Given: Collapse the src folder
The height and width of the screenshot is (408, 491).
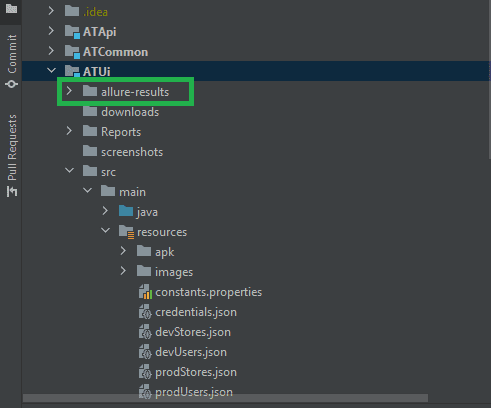Looking at the screenshot, I should coord(69,171).
